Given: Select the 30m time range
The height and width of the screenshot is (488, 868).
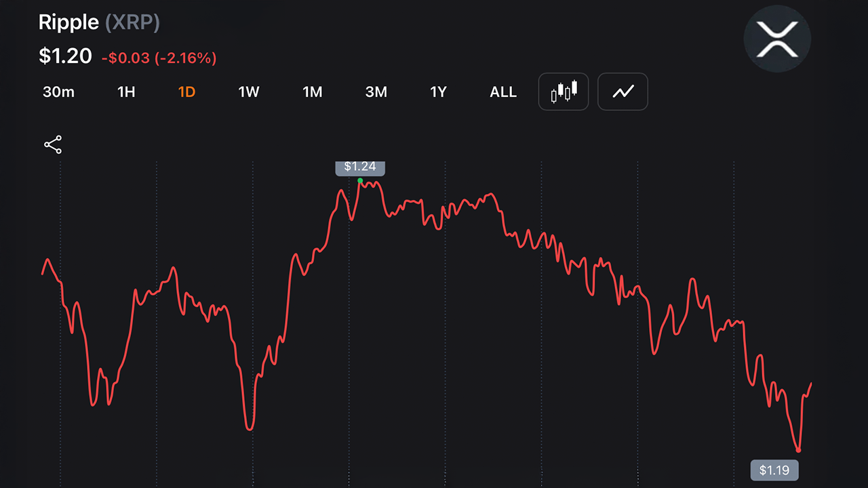Looking at the screenshot, I should click(58, 92).
